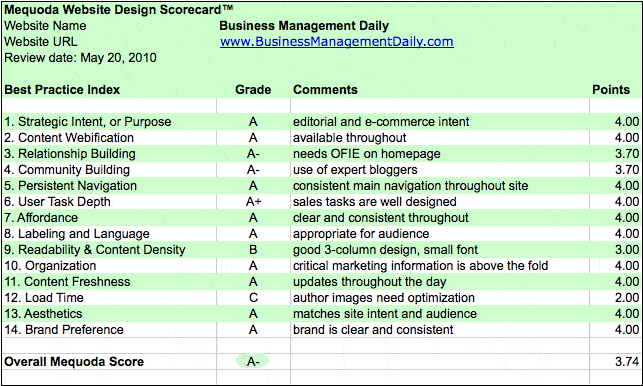Select the Overall Mequoda Score A- grade cell

(253, 361)
